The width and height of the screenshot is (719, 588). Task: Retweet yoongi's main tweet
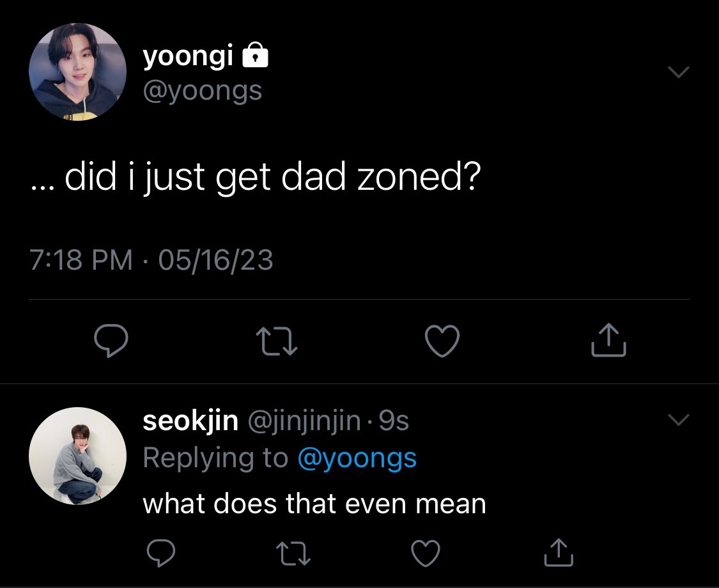(277, 341)
